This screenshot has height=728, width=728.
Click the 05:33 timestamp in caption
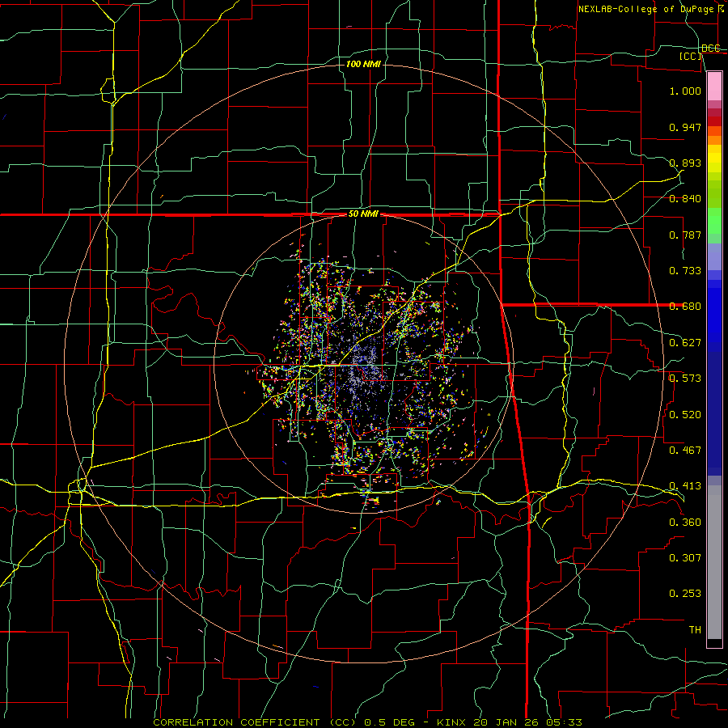[562, 722]
